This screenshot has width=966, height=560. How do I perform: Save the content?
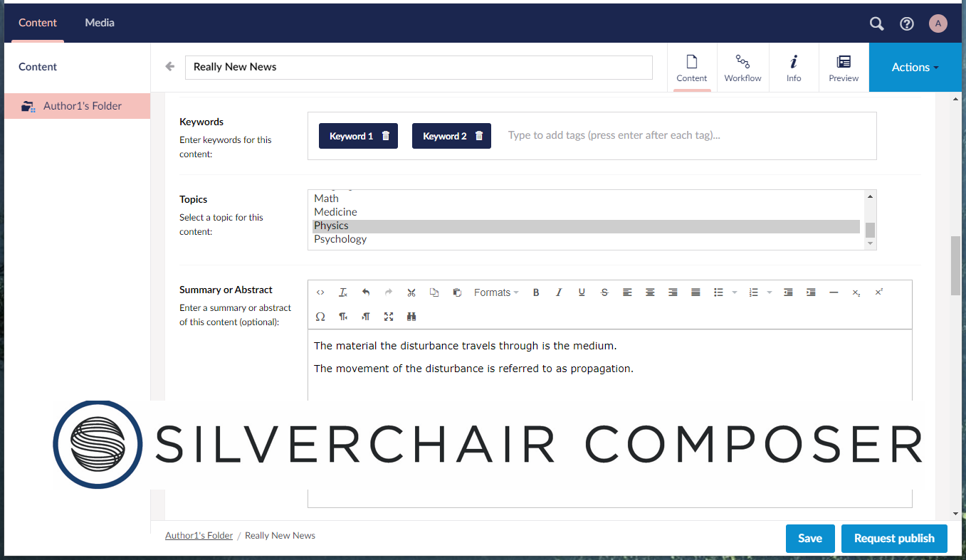pos(810,539)
